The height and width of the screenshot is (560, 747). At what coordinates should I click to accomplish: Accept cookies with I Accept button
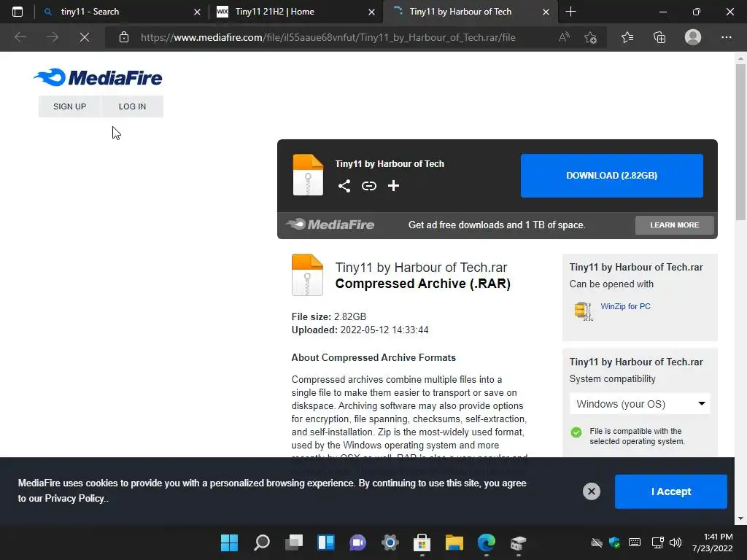click(671, 491)
